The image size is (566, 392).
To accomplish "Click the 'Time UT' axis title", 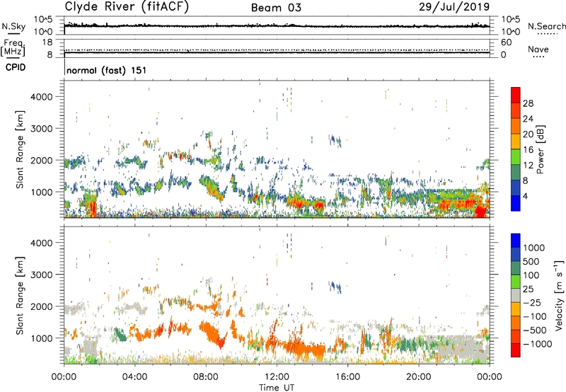I will (x=277, y=388).
